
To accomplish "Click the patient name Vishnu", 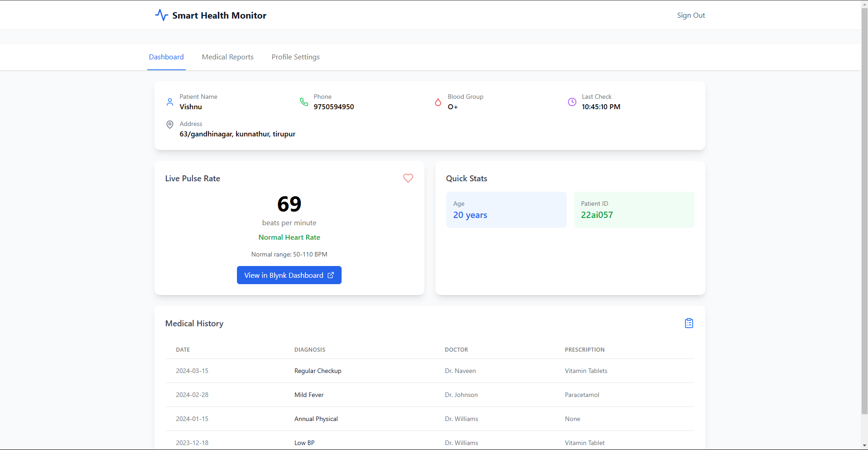I will coord(191,107).
